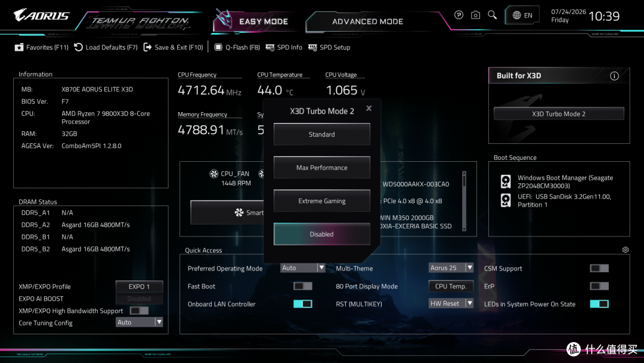Open the Multi-Theme Aorus 25 dropdown
Image resolution: width=644 pixels, height=363 pixels.
tap(451, 267)
